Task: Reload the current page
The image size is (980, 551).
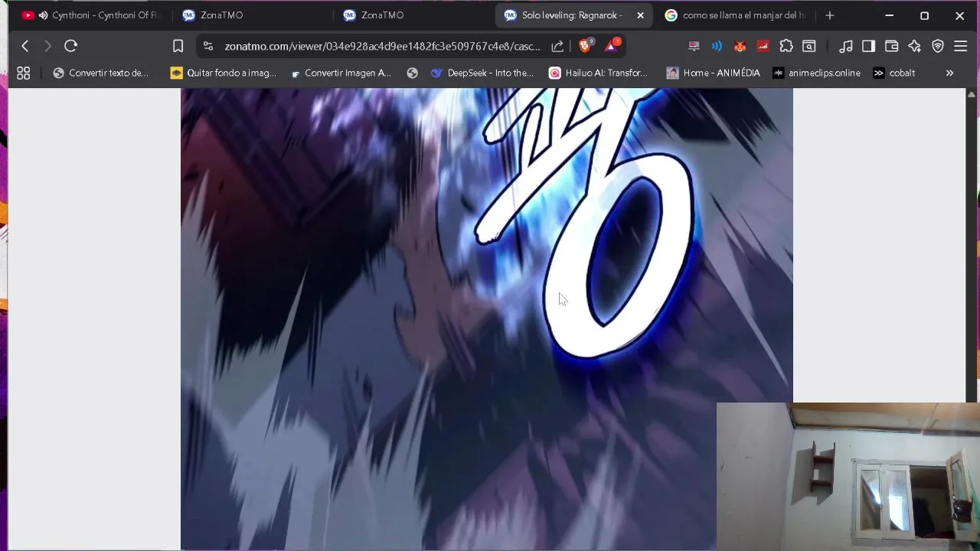Action: (70, 46)
